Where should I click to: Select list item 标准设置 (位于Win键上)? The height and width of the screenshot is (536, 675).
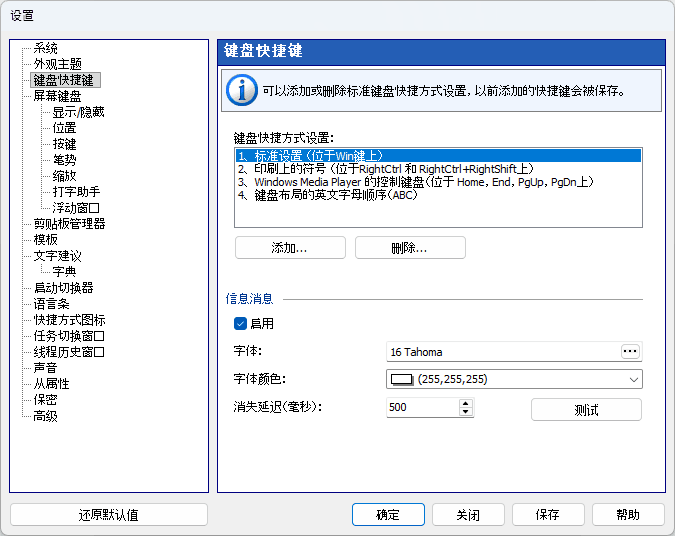coord(438,155)
